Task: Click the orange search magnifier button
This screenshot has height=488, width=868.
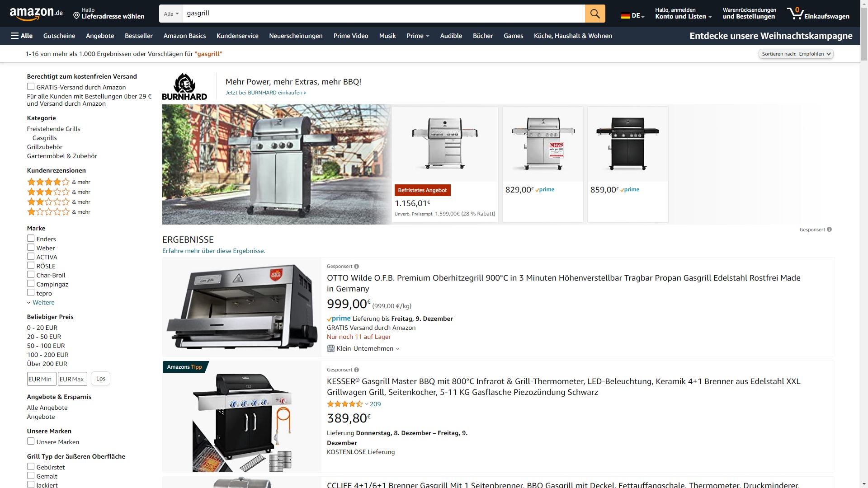Action: coord(595,14)
